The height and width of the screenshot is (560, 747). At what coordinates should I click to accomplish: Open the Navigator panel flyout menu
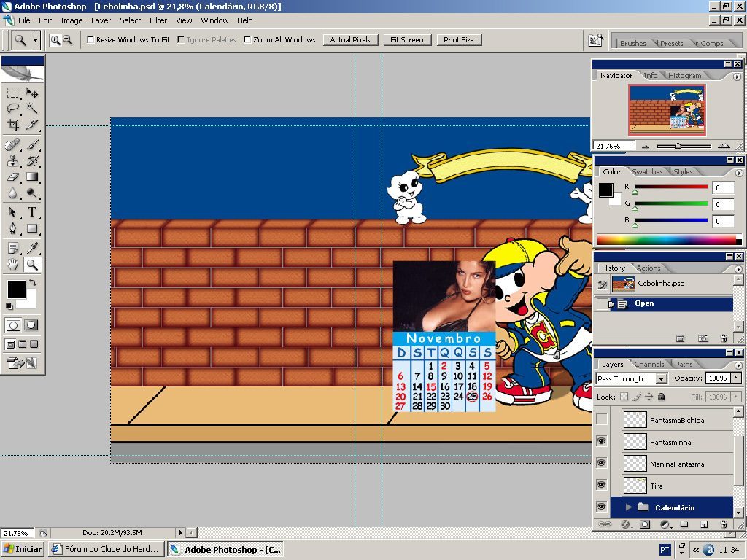(737, 77)
